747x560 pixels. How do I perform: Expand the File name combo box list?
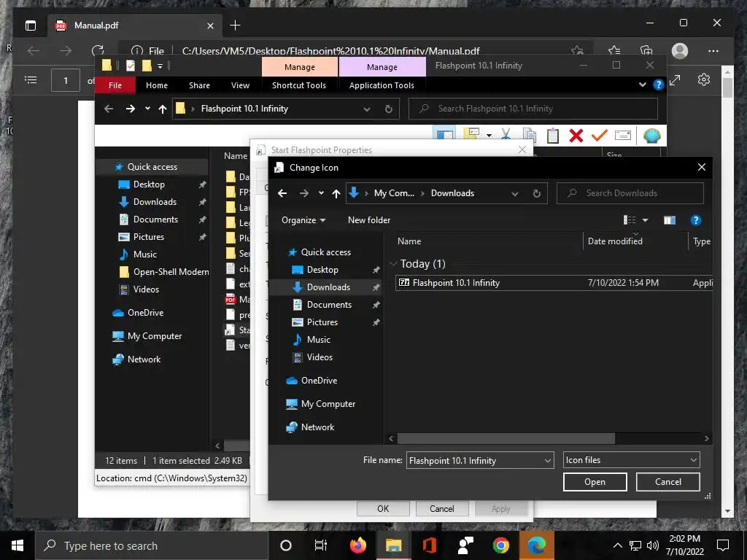[x=547, y=461]
